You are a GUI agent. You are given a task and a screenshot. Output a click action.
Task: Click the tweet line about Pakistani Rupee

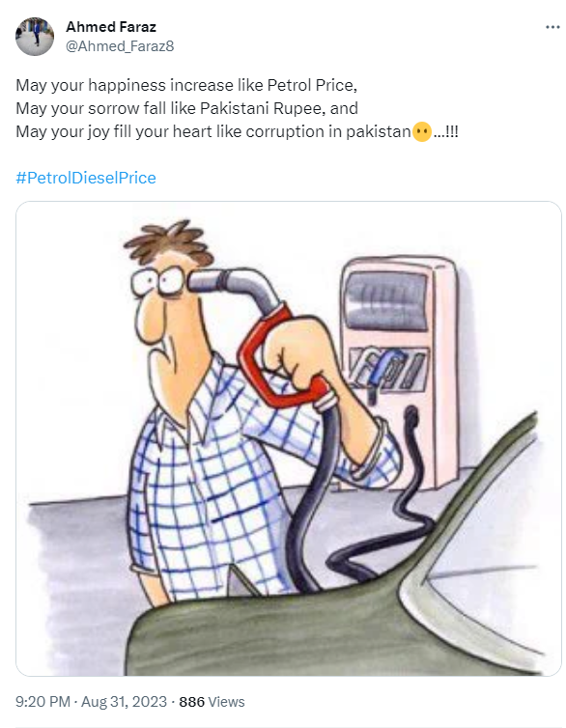(x=187, y=109)
